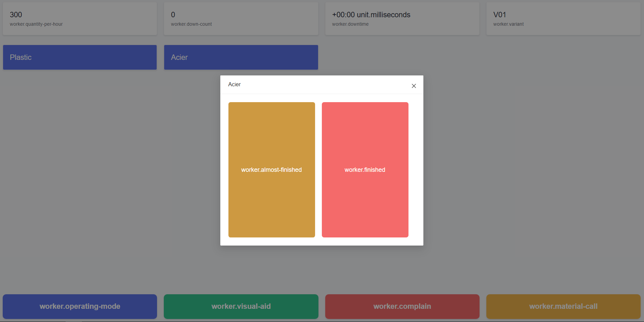
Task: Trigger the worker.material-call button
Action: [563, 306]
